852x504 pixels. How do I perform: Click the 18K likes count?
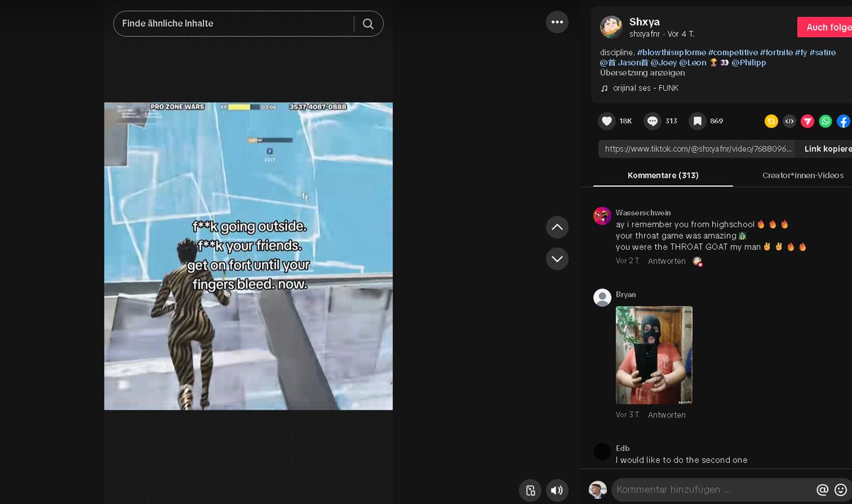click(x=626, y=121)
